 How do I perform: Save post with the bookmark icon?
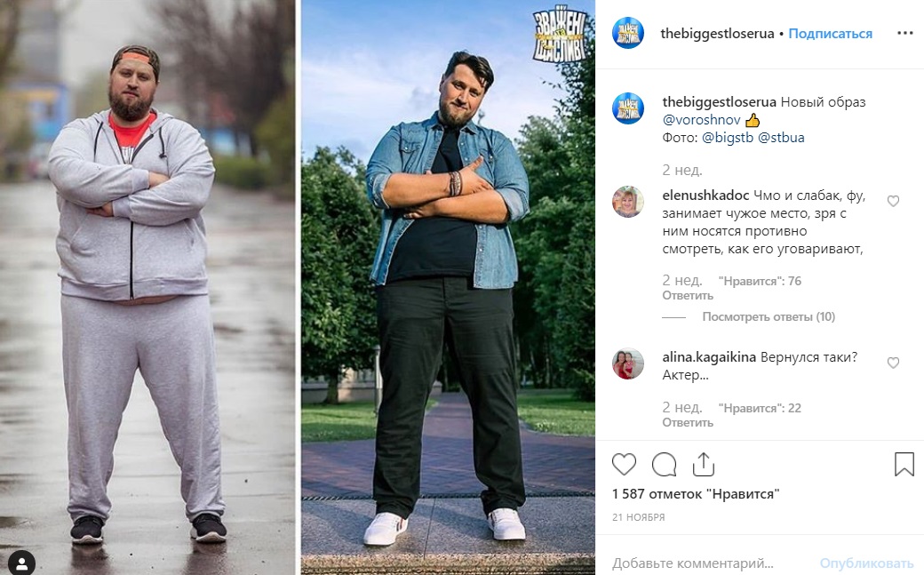pyautogui.click(x=904, y=465)
